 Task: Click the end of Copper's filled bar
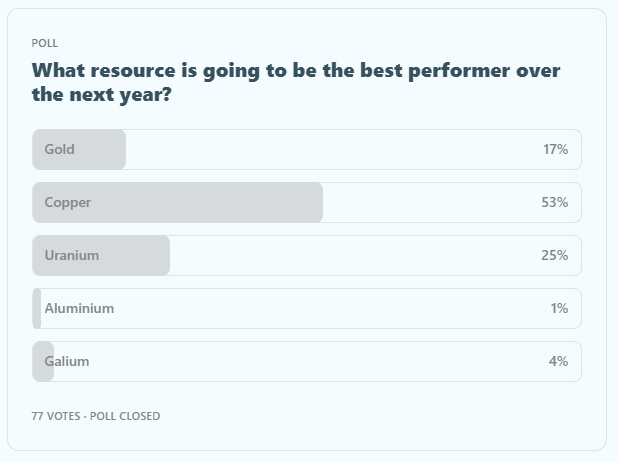coord(318,203)
